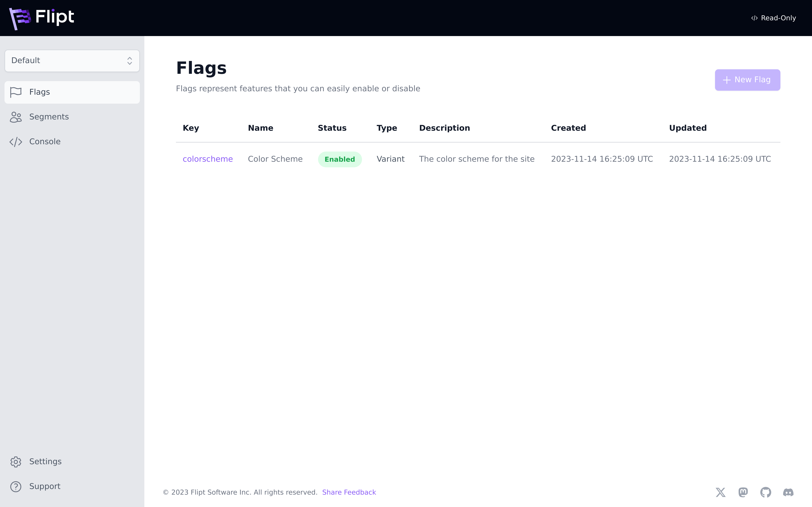Click the Updated column header

click(x=688, y=128)
